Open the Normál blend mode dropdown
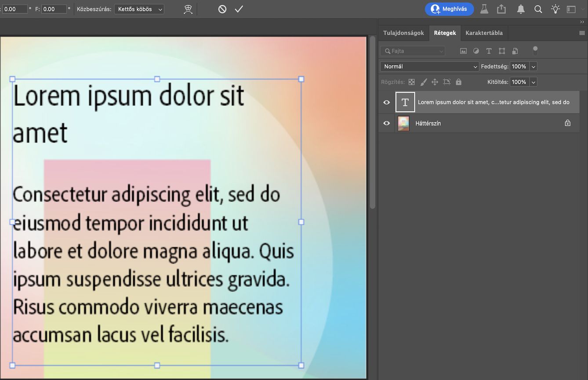 coord(429,66)
